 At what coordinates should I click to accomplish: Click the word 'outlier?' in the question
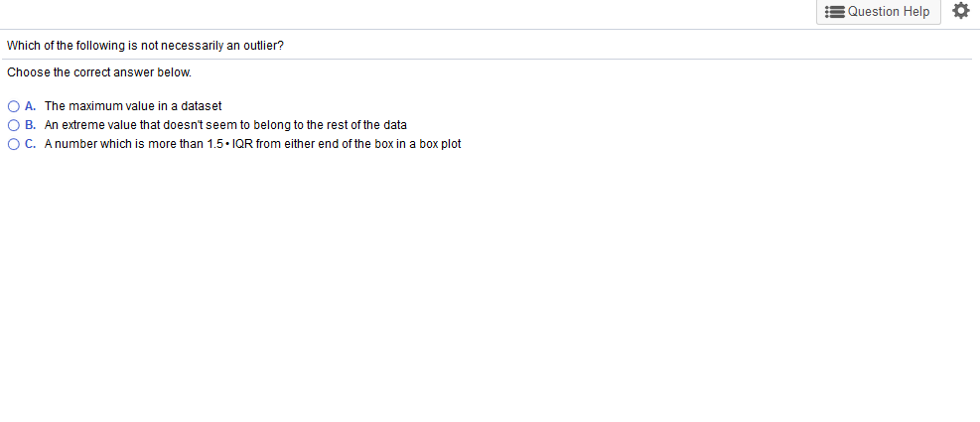(x=264, y=46)
